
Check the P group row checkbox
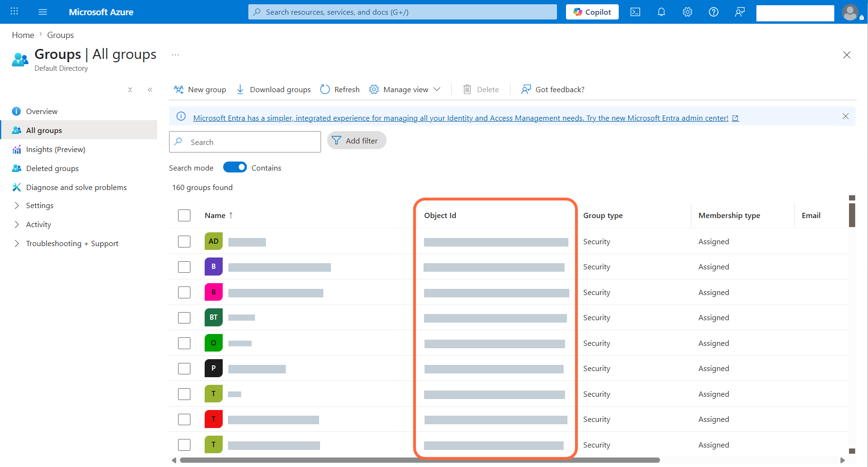pos(184,368)
